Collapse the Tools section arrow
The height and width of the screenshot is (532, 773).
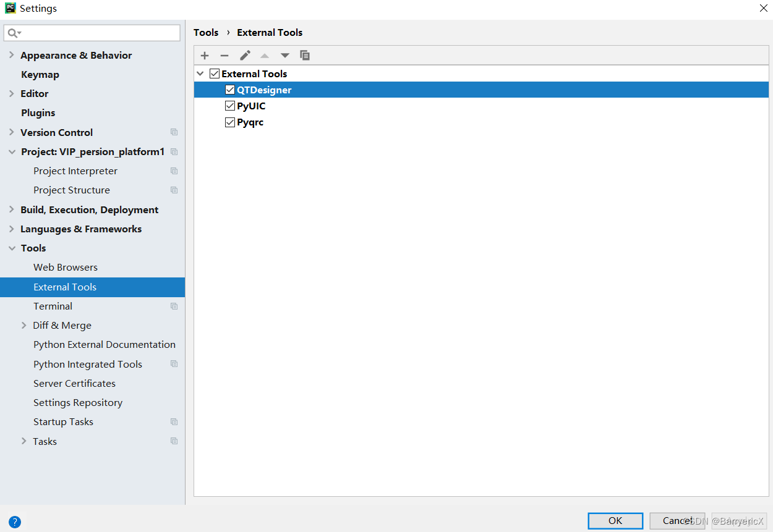coord(12,248)
